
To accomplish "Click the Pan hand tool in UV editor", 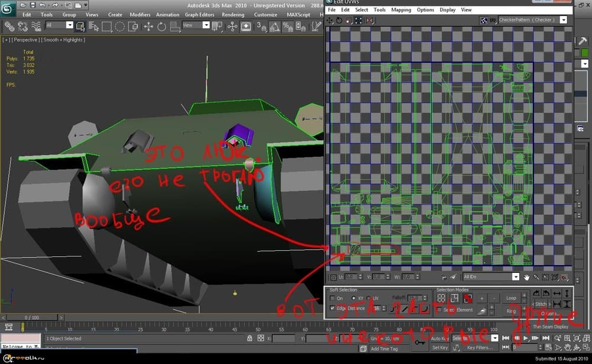I will tap(525, 277).
